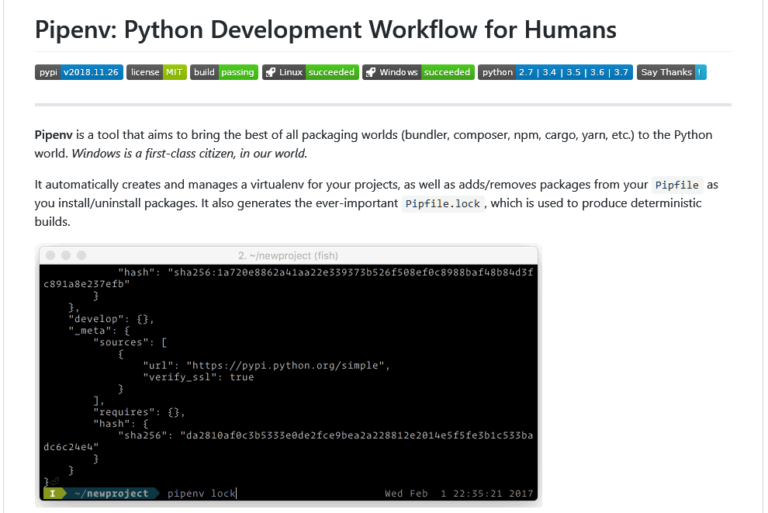The image size is (768, 513).
Task: Click the "develop": {} line in terminal
Action: [x=111, y=319]
